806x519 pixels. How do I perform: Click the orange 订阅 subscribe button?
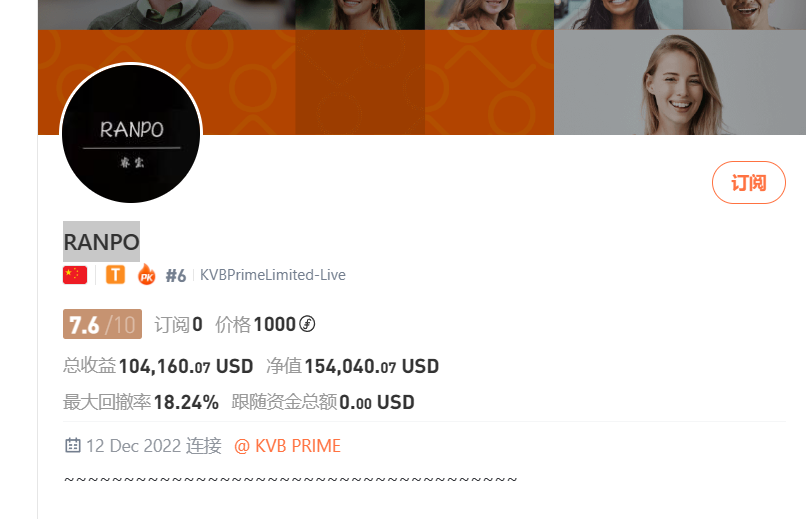pyautogui.click(x=748, y=182)
